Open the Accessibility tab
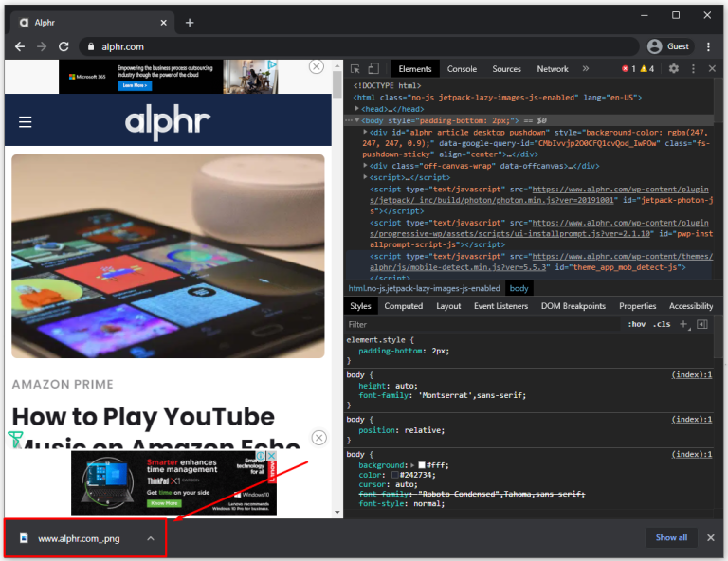Screen dimensions: 728x561 coord(691,306)
